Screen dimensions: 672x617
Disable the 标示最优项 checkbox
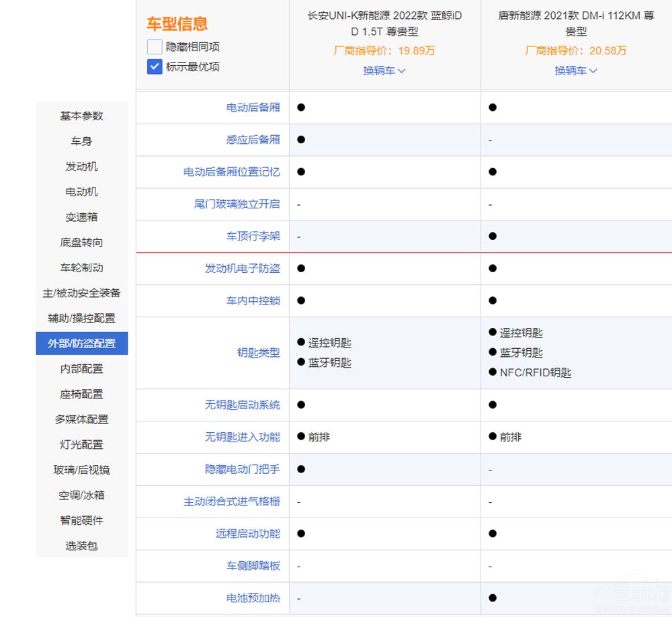pos(155,67)
